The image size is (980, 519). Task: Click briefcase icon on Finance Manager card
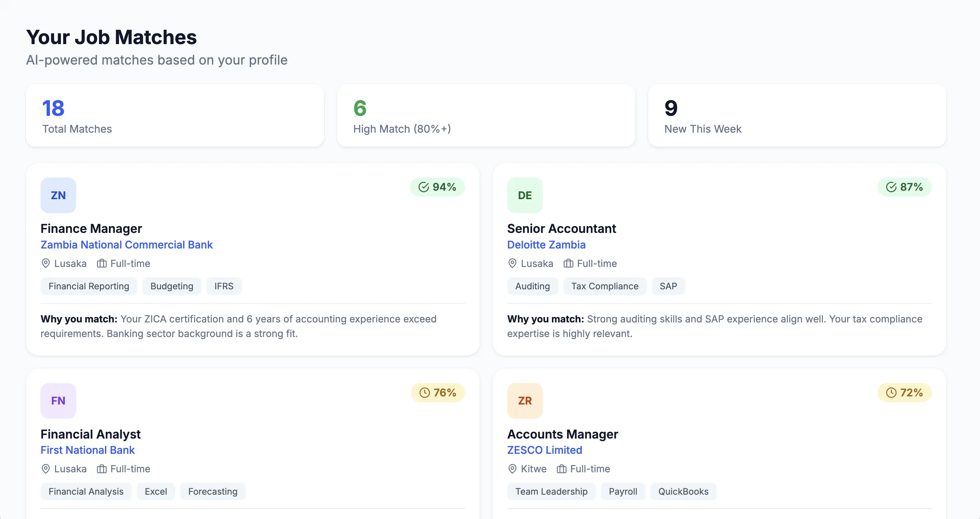[x=101, y=263]
